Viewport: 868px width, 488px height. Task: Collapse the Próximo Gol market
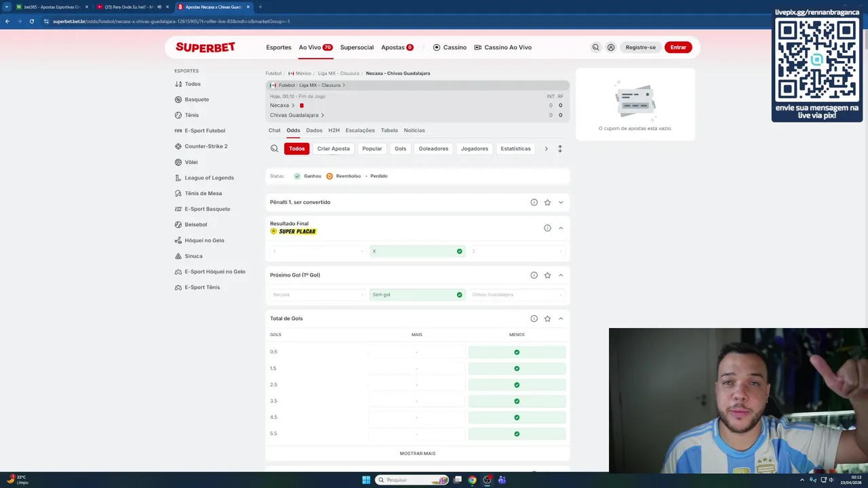[561, 275]
